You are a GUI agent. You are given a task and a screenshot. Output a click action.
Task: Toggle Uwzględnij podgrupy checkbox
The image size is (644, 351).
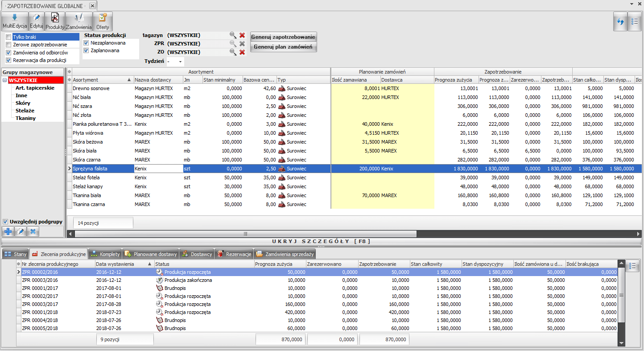[x=5, y=222]
